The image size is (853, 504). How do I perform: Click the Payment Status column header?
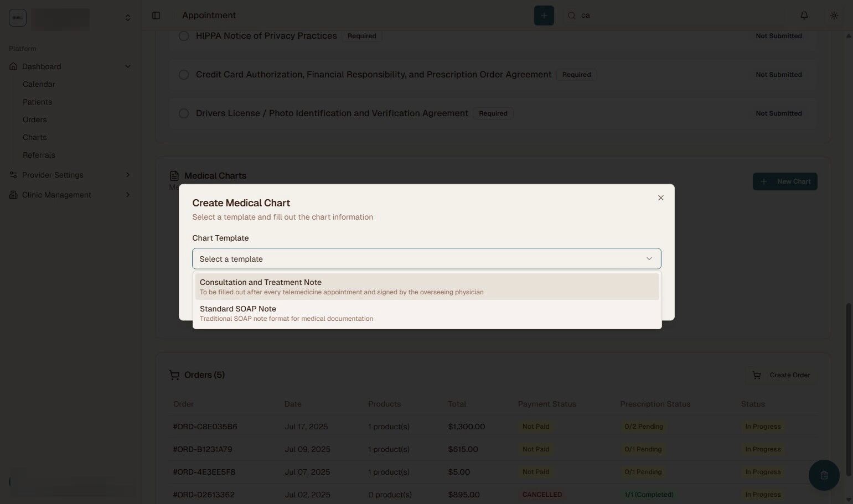(x=547, y=404)
